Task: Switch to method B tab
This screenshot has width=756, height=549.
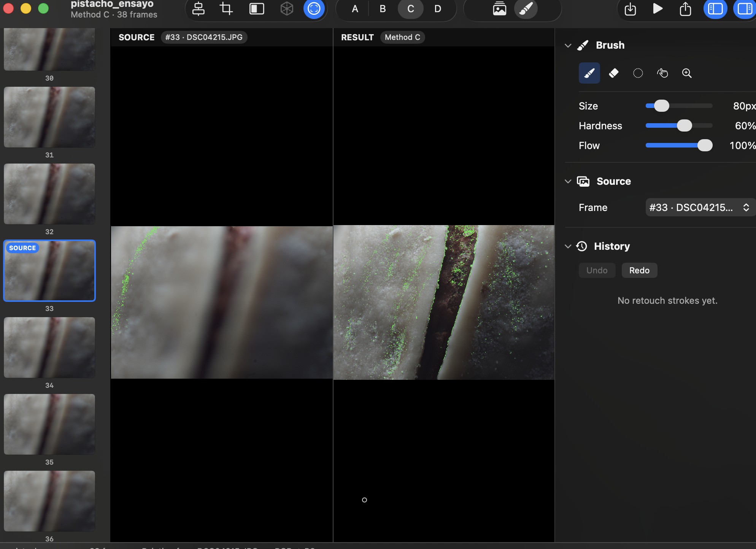Action: point(383,9)
